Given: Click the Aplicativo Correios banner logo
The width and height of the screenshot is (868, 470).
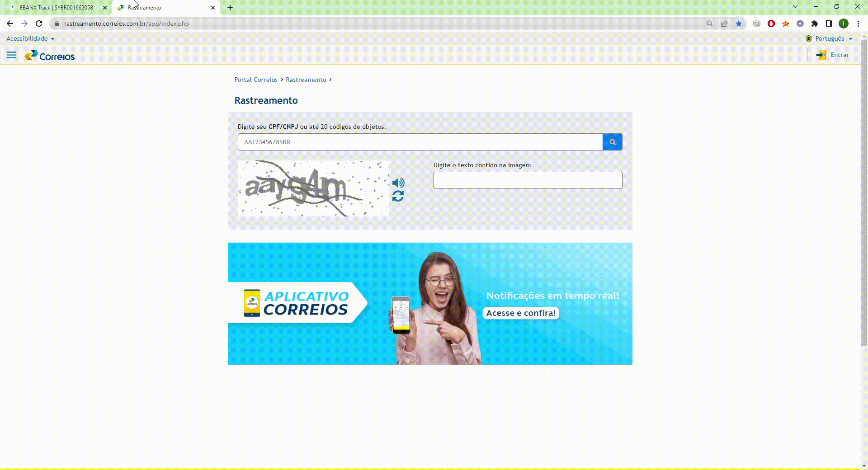Looking at the screenshot, I should (297, 303).
